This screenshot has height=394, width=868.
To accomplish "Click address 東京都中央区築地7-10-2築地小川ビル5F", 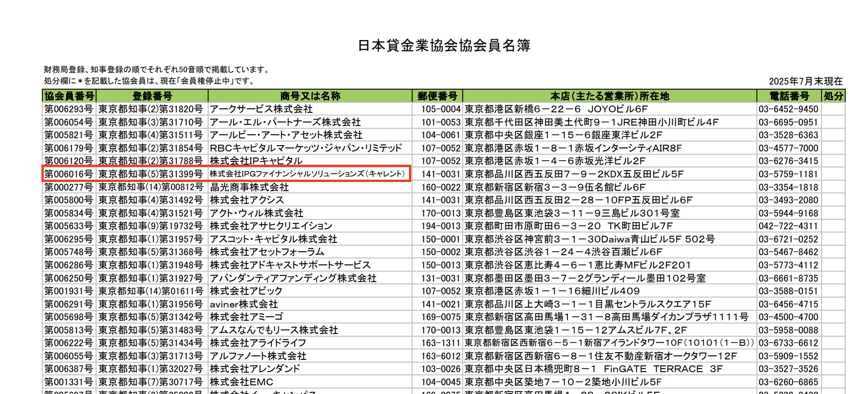I will [x=563, y=382].
